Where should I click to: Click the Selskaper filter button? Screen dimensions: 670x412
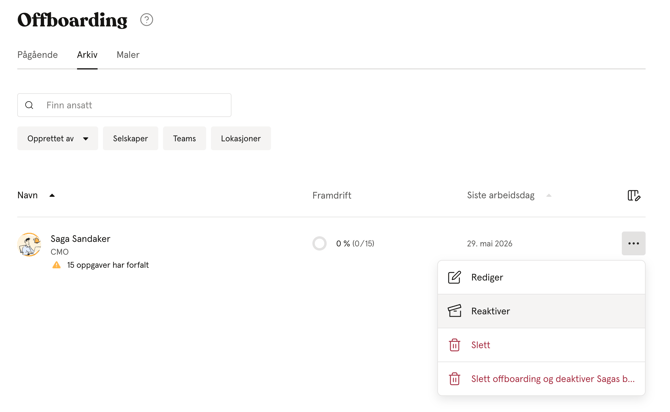tap(130, 138)
